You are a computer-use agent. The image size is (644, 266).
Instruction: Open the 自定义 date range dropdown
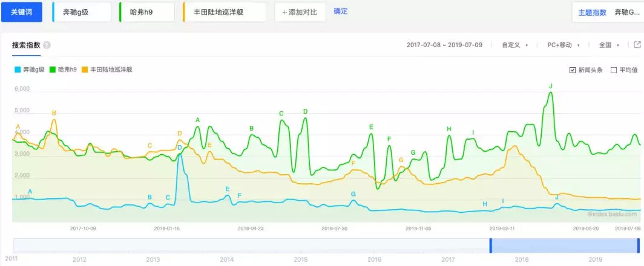pyautogui.click(x=515, y=45)
